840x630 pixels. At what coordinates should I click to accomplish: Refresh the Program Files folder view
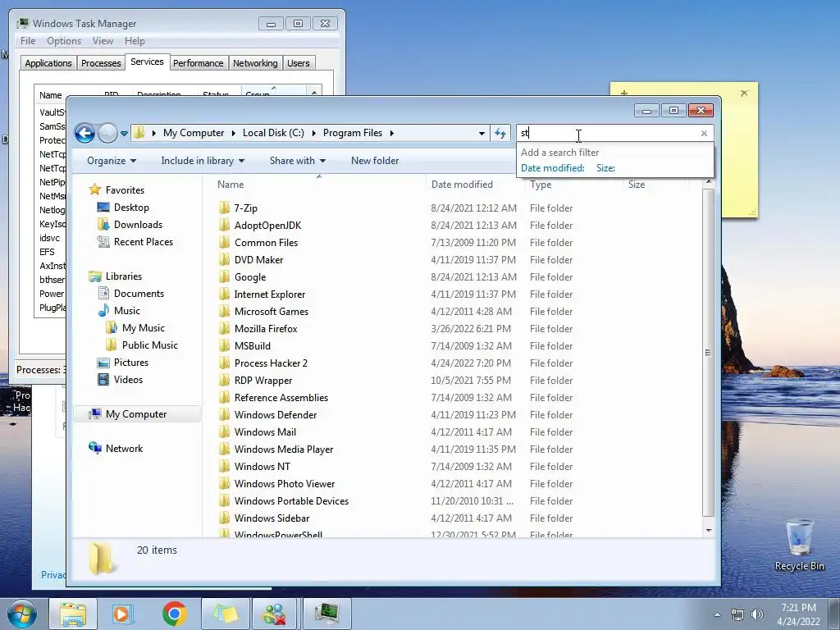tap(500, 134)
